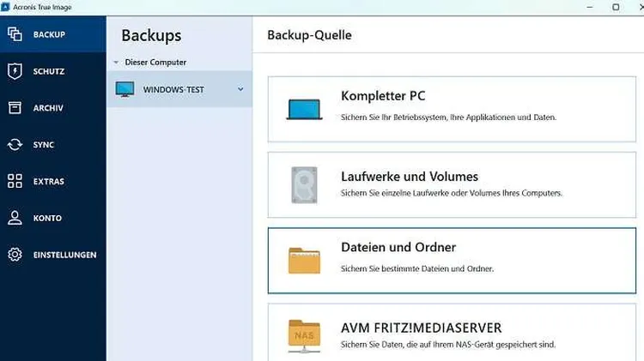Viewport: 644px width, 361px height.
Task: Choose Kompletter PC as backup source
Action: pos(455,109)
